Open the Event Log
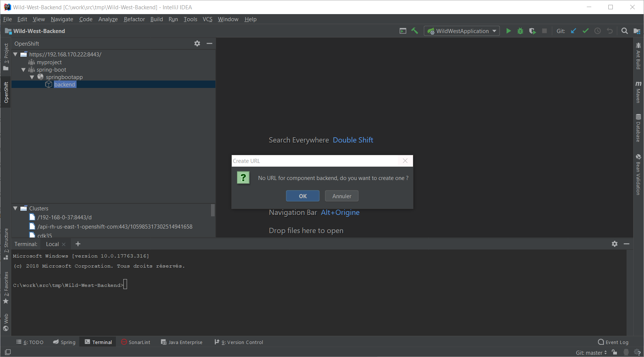Viewport: 644px width, 357px height. 613,342
